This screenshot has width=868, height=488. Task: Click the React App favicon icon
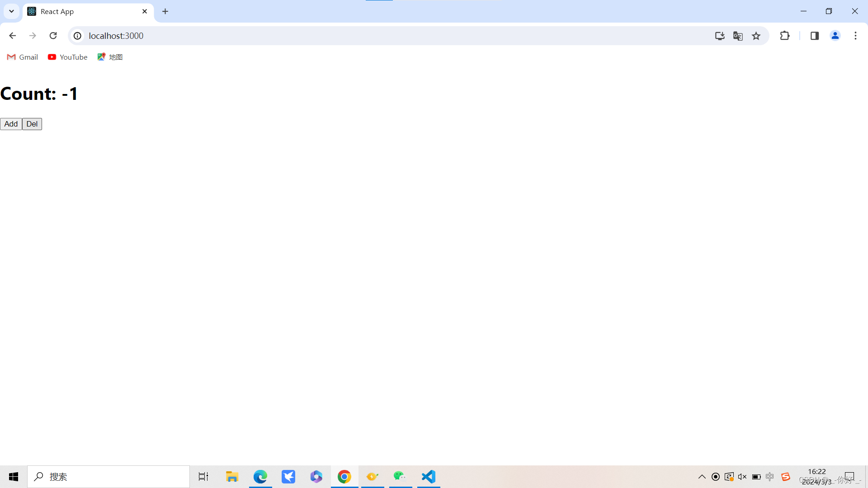point(32,11)
